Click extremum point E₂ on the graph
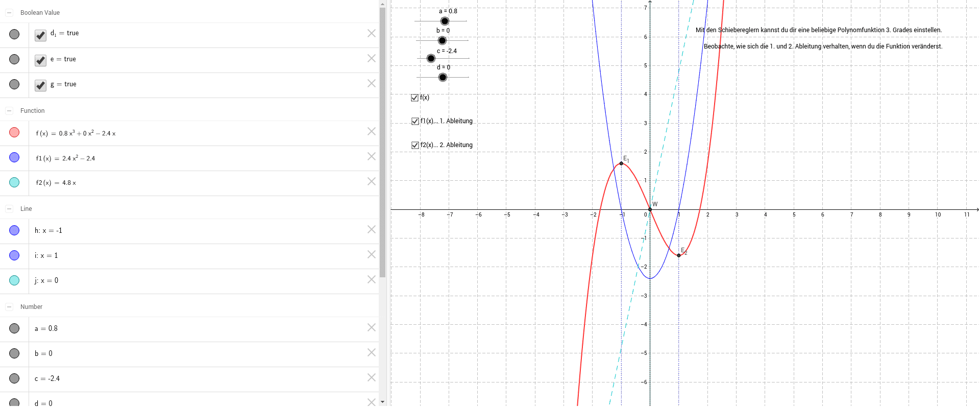 pyautogui.click(x=678, y=255)
